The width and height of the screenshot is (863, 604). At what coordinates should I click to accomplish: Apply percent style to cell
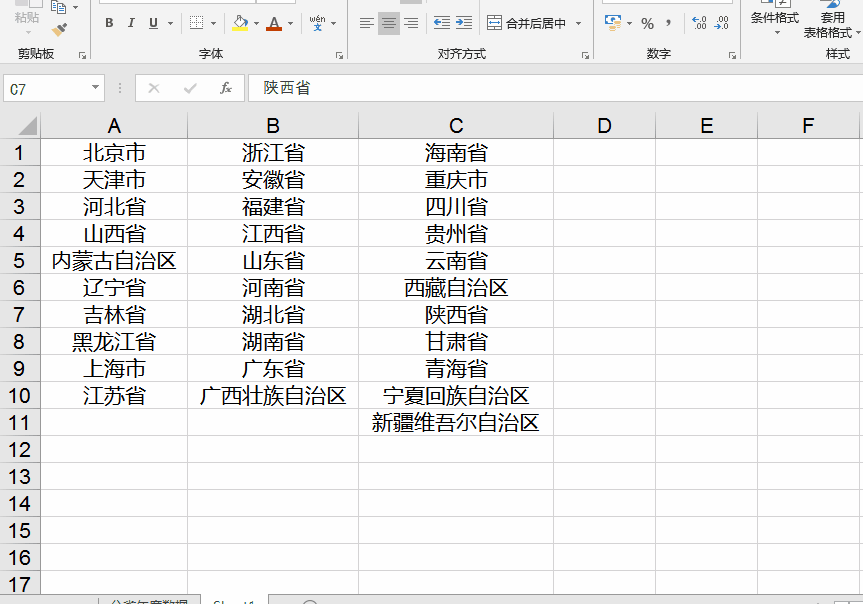pos(647,23)
